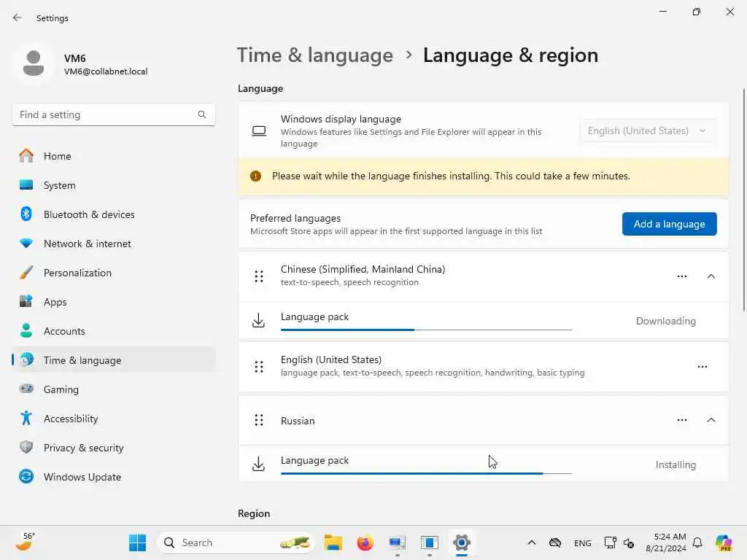Open Gaming settings
This screenshot has width=747, height=560.
(x=113, y=389)
